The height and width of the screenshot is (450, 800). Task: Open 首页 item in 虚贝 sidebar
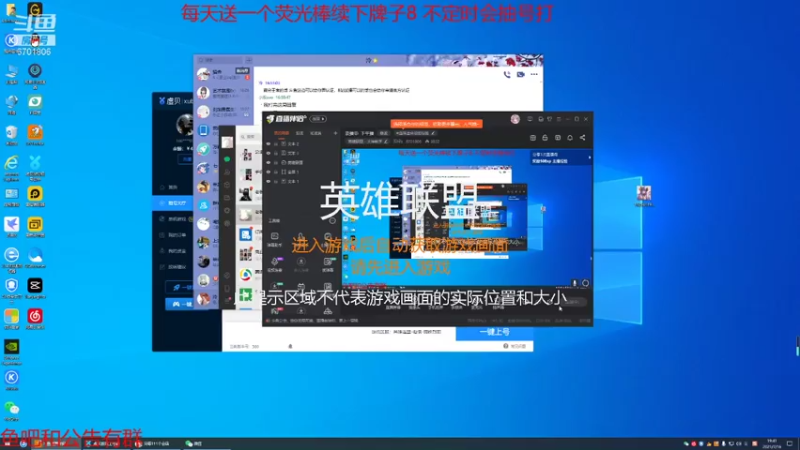tap(173, 187)
